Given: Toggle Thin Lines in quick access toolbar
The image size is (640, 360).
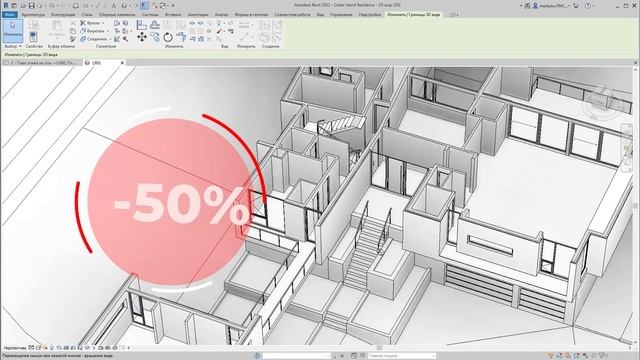Looking at the screenshot, I should pos(144,6).
